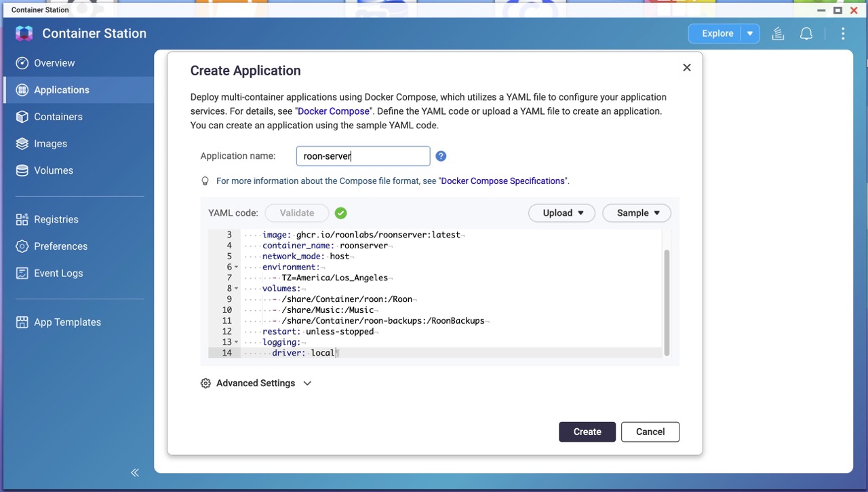Collapse the sidebar with double-chevron icon
The height and width of the screenshot is (492, 868).
pos(135,472)
